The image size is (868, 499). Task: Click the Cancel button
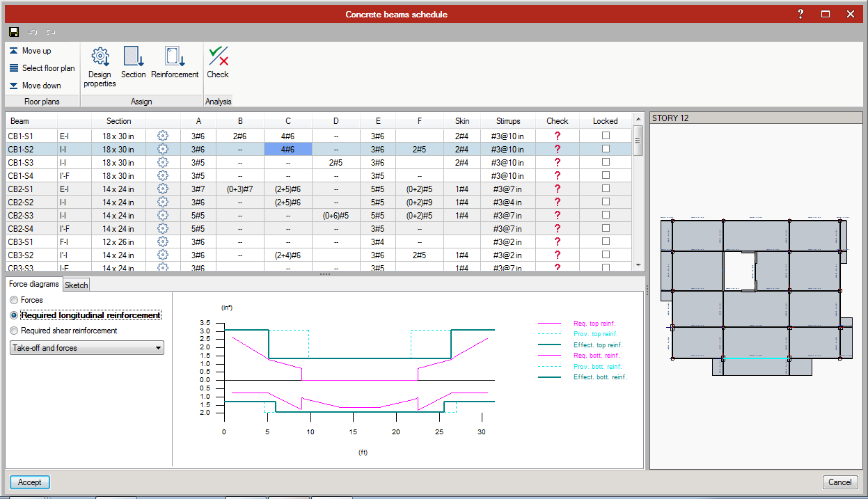pos(839,482)
